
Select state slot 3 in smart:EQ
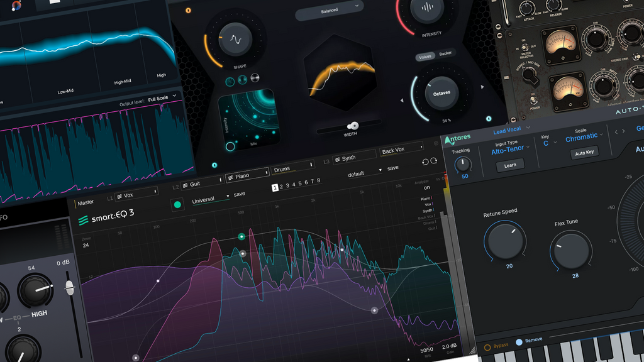point(287,185)
